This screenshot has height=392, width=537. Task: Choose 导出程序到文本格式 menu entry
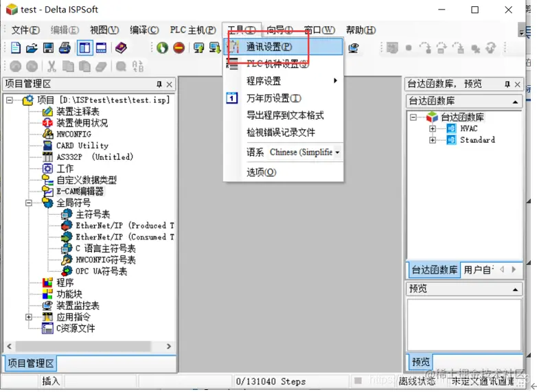pos(283,115)
